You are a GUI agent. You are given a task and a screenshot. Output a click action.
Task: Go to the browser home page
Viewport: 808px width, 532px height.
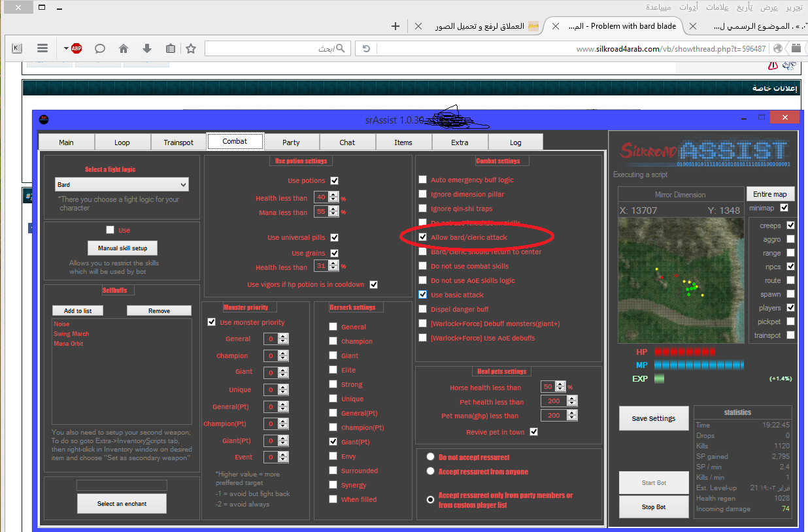[x=124, y=48]
